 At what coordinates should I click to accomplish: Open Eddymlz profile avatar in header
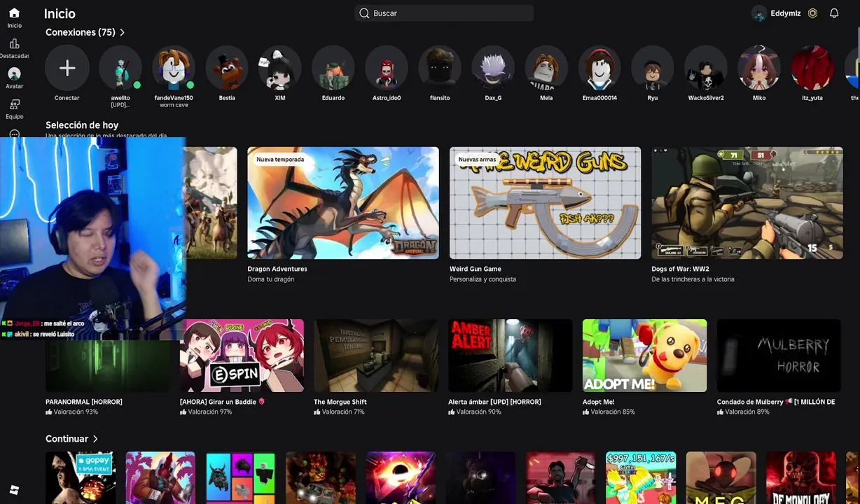pos(758,13)
